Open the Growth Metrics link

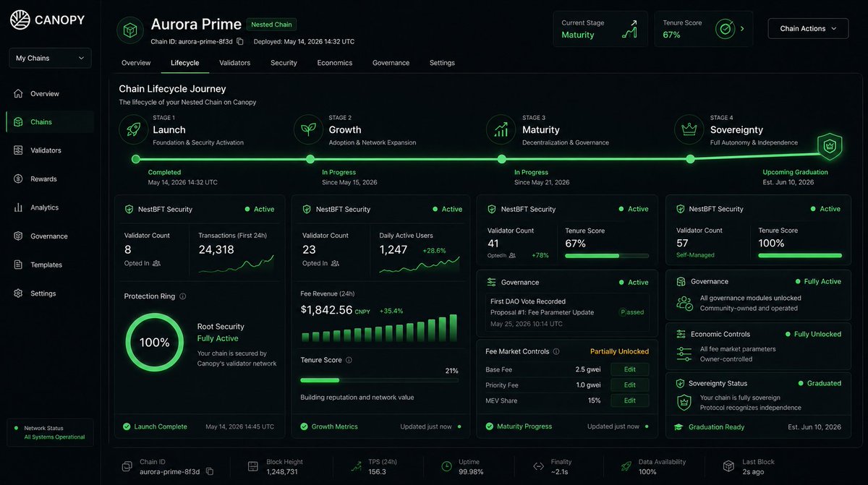[x=334, y=426]
